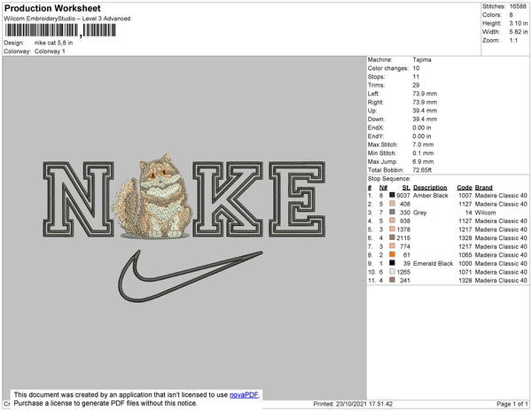Click the stitch count '9037'

tap(403, 196)
